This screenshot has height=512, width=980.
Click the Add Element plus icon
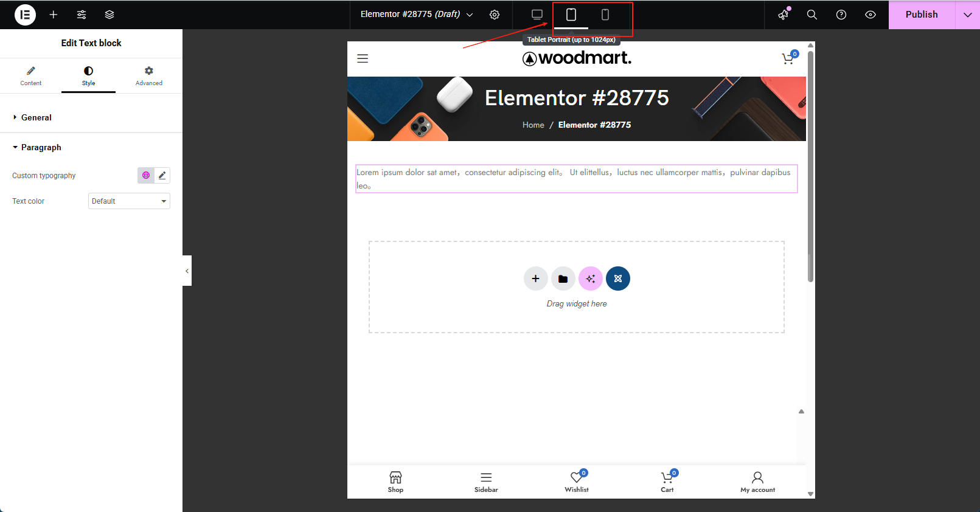(54, 15)
